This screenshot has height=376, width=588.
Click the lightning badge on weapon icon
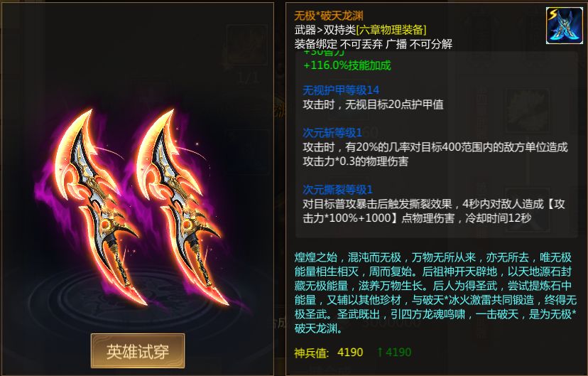coord(552,15)
